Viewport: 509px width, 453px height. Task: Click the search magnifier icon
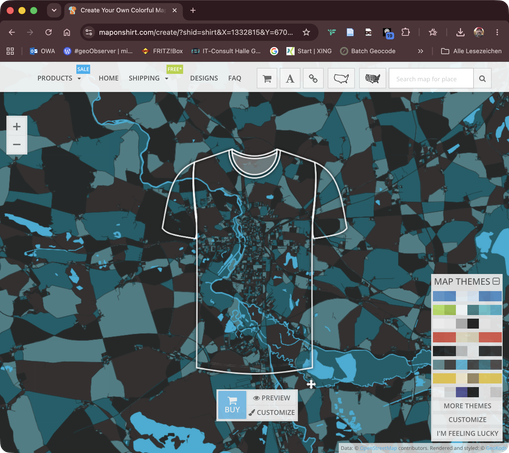482,79
